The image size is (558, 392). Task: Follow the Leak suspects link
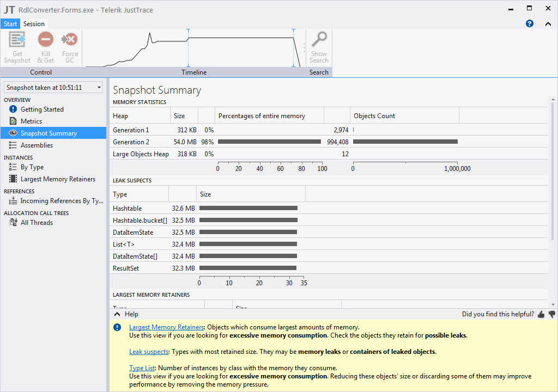click(149, 352)
